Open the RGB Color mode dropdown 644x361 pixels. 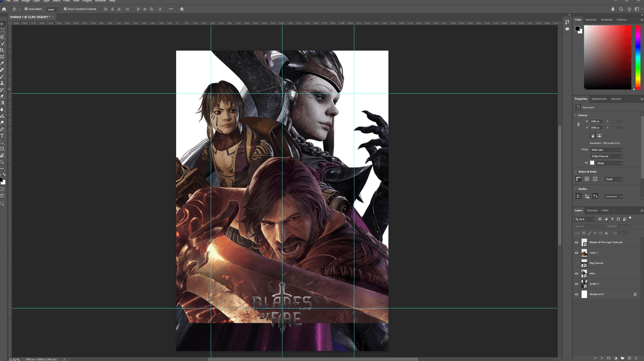[606, 150]
